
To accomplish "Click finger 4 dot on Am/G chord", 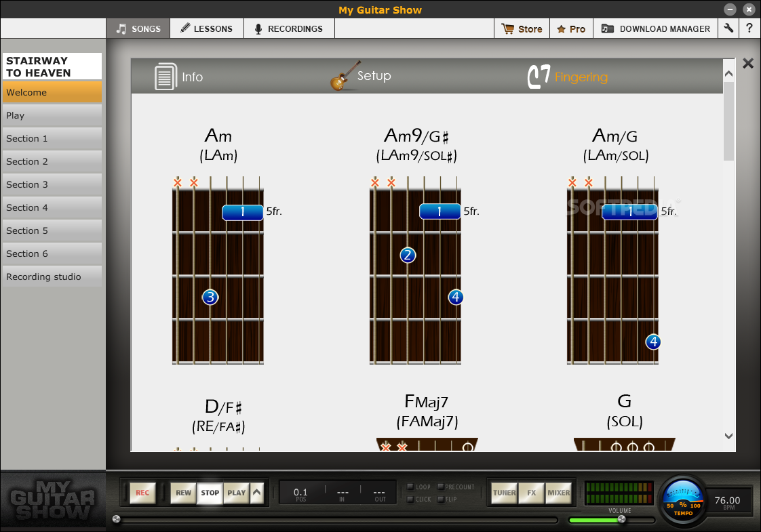I will point(653,342).
